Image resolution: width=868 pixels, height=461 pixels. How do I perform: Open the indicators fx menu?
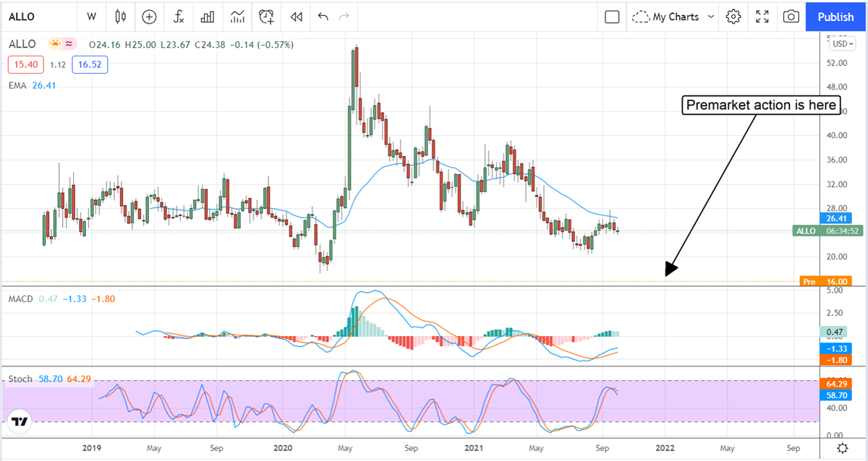point(178,16)
